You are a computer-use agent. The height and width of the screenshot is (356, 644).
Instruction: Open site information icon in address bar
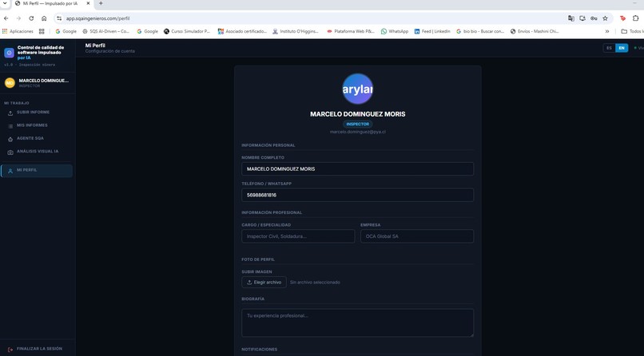tap(59, 18)
